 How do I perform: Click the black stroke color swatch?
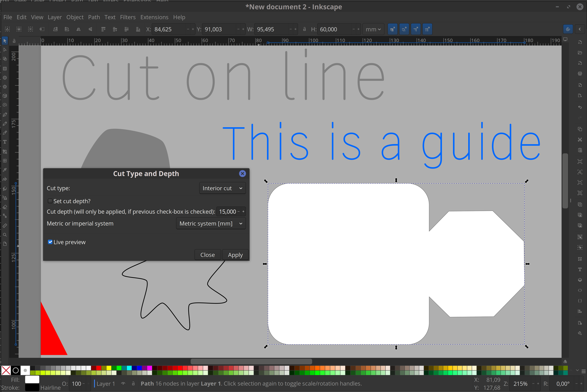pos(32,387)
